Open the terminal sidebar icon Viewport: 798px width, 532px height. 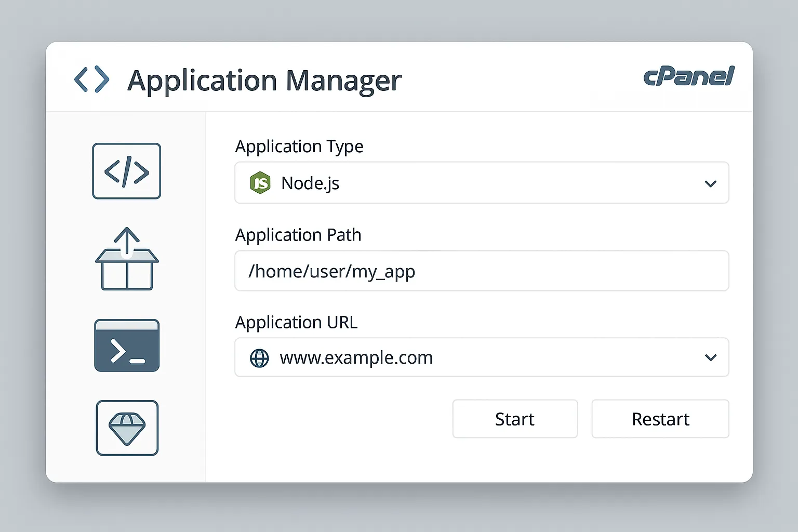[x=127, y=345]
